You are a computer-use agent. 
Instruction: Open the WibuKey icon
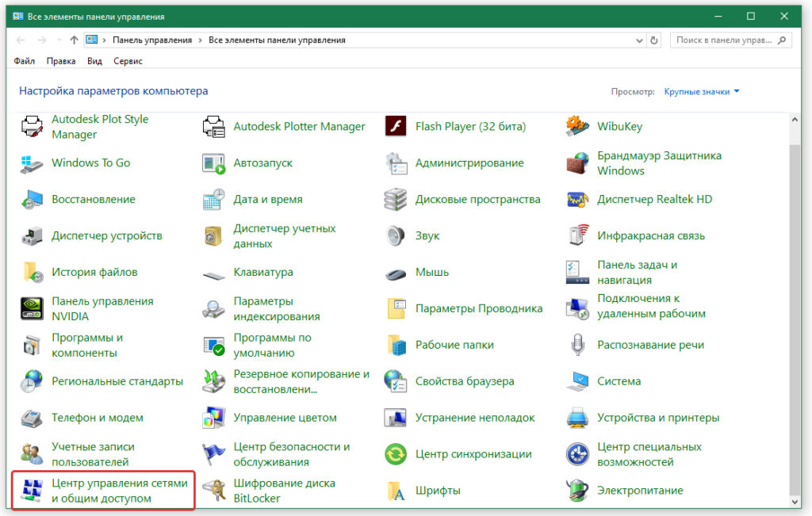click(x=577, y=126)
